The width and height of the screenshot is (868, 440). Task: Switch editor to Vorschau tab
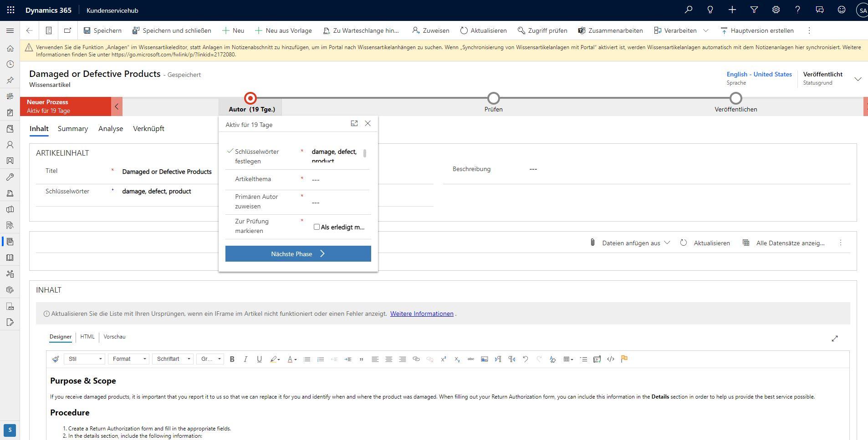click(x=114, y=337)
